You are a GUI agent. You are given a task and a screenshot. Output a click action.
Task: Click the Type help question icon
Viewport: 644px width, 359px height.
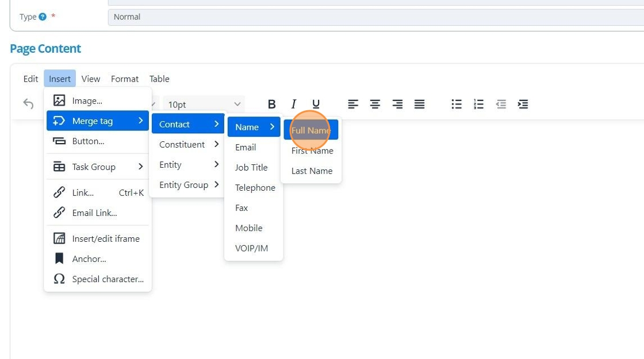[x=43, y=17]
